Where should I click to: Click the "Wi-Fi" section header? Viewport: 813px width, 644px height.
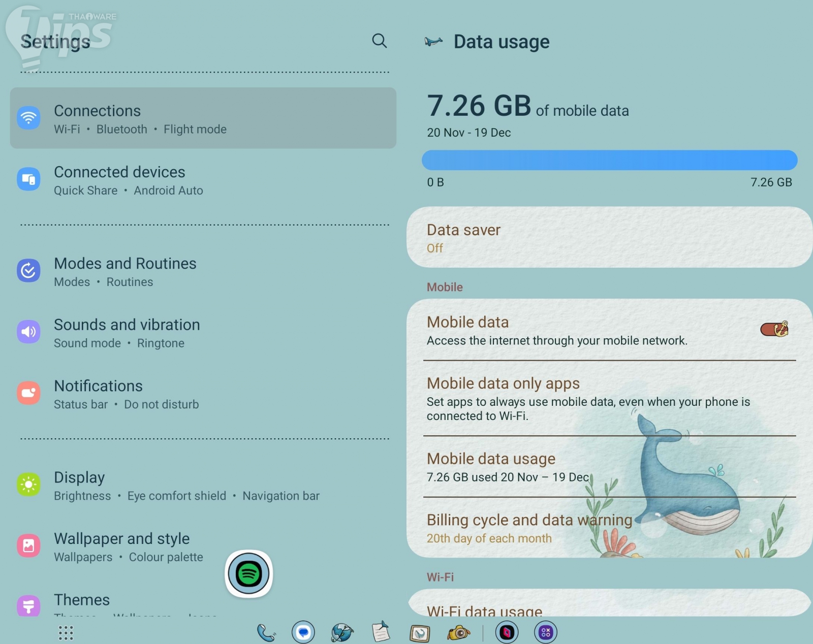tap(440, 577)
